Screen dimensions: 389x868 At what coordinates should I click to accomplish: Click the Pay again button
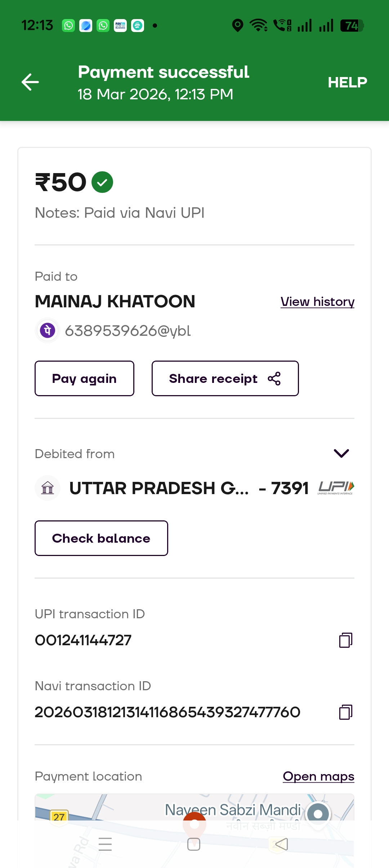84,379
